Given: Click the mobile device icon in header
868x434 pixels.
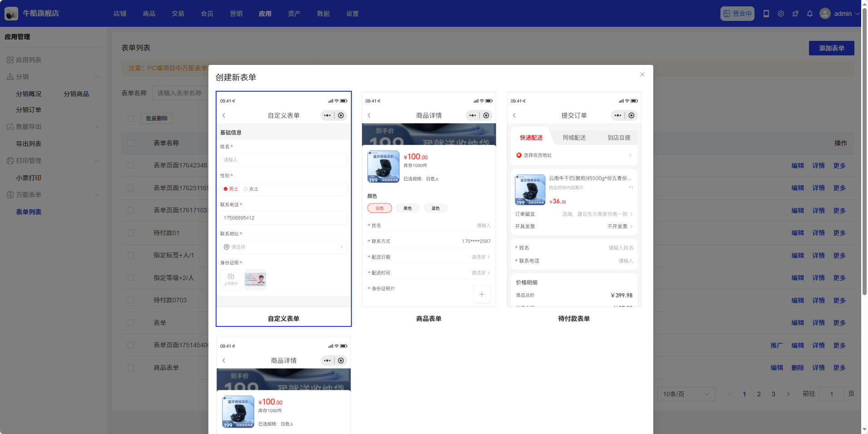Looking at the screenshot, I should (x=766, y=14).
